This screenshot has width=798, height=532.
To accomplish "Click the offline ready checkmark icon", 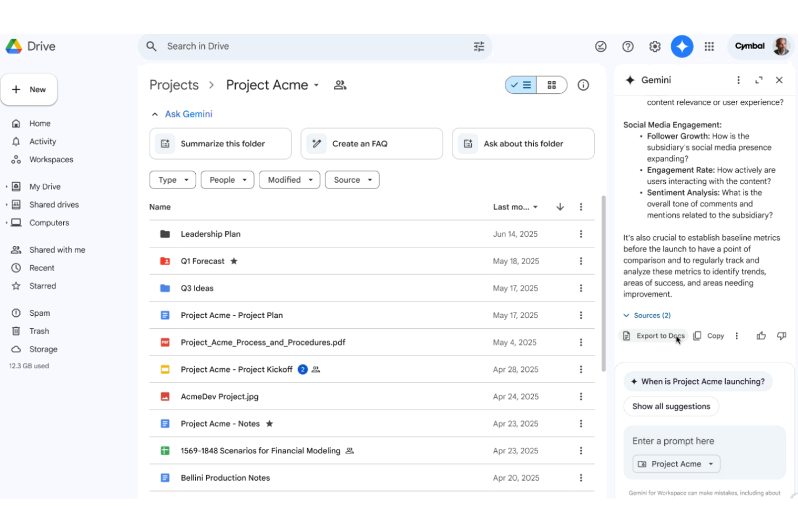I will point(601,46).
